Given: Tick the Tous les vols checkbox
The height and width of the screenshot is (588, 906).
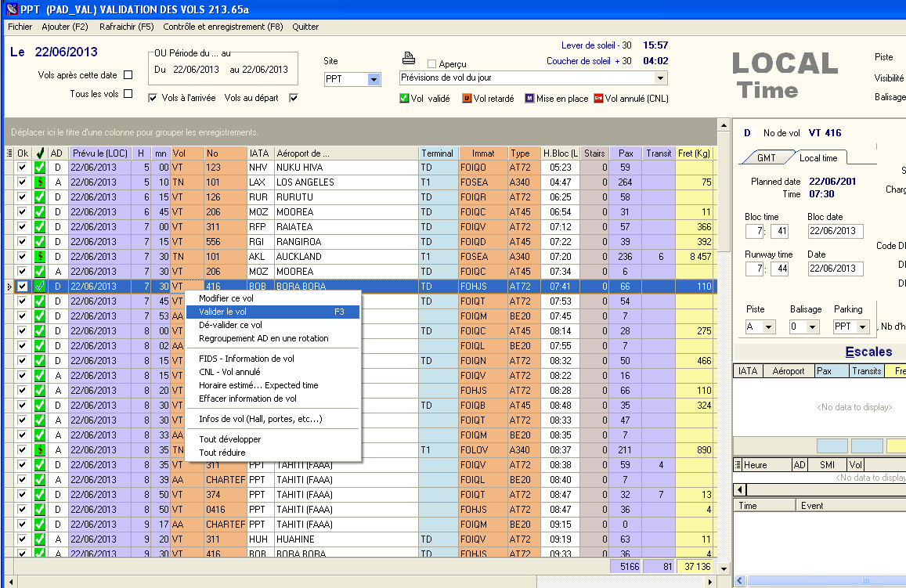Looking at the screenshot, I should (x=128, y=94).
